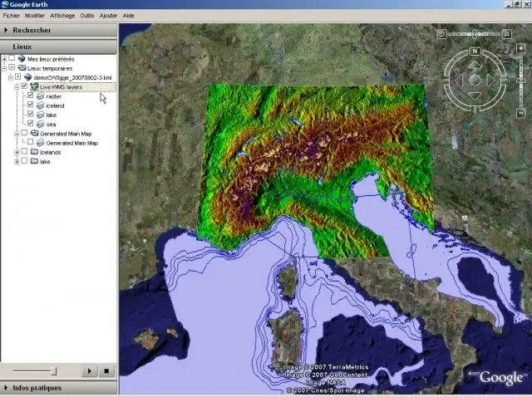This screenshot has height=397, width=532.
Task: Uncheck the sea layer checkbox
Action: [30, 123]
